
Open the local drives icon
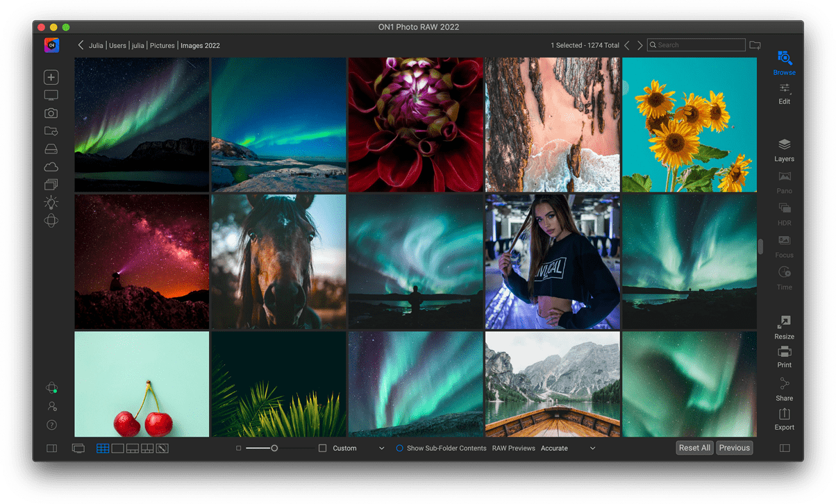point(51,149)
